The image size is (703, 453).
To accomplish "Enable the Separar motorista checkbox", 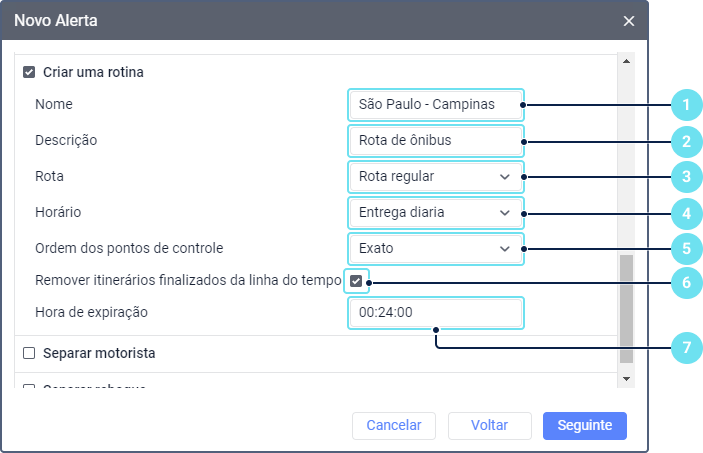I will (29, 353).
